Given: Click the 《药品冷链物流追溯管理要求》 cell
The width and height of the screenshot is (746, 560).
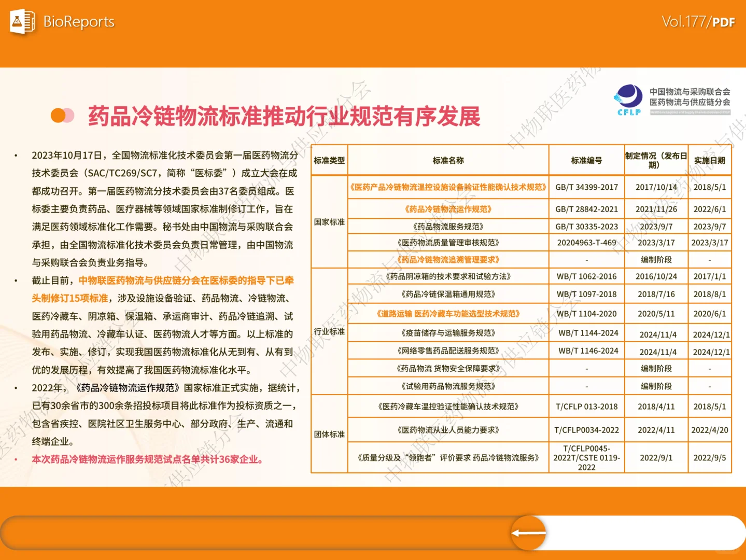Looking at the screenshot, I should point(448,259).
